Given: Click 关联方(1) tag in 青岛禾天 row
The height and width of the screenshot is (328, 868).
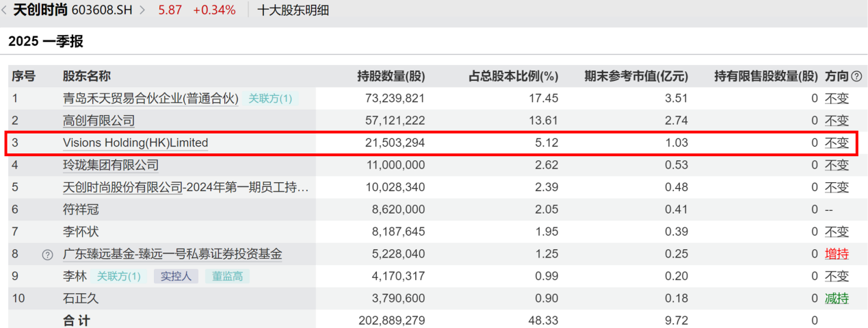Looking at the screenshot, I should click(x=270, y=99).
